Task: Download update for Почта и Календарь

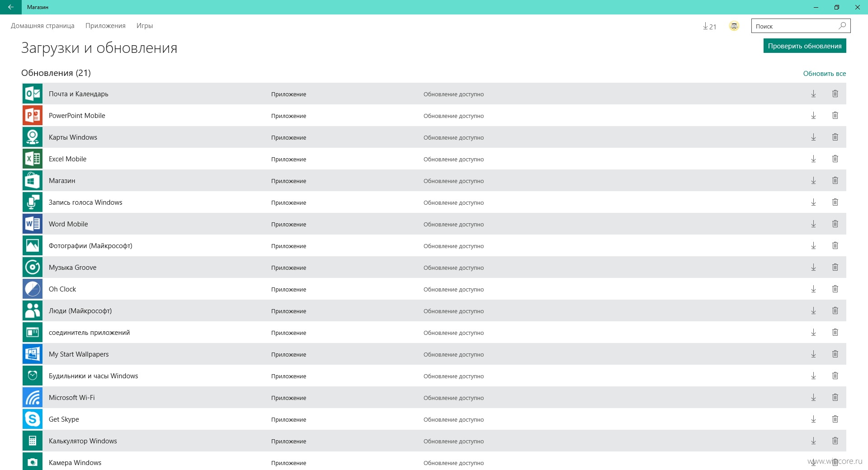Action: point(813,94)
